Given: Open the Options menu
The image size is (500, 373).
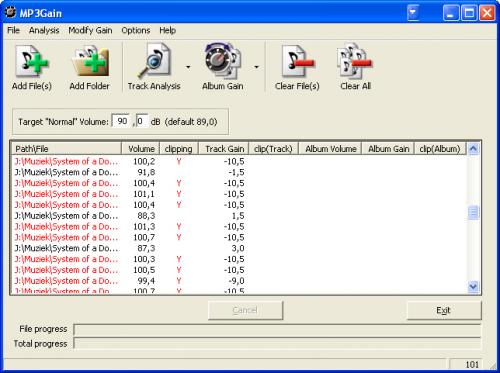Looking at the screenshot, I should [x=136, y=30].
